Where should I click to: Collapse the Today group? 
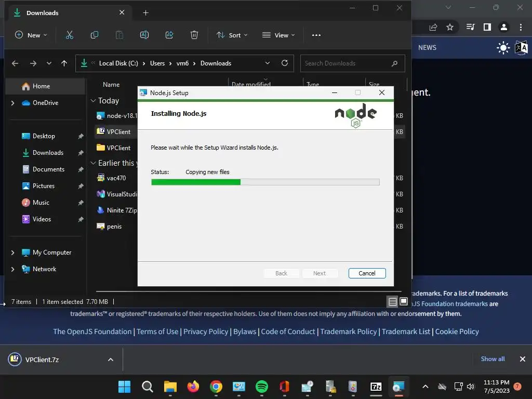point(94,101)
